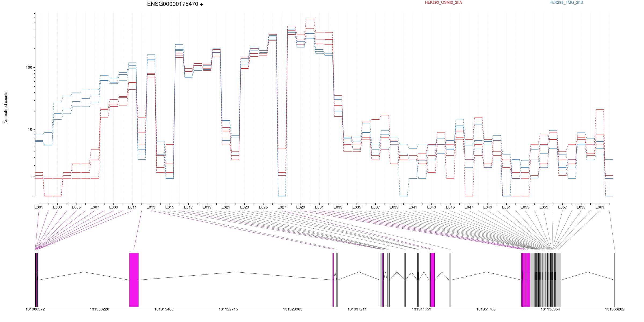The width and height of the screenshot is (644, 322).
Task: Click exon bin label E041
Action: 413,207
